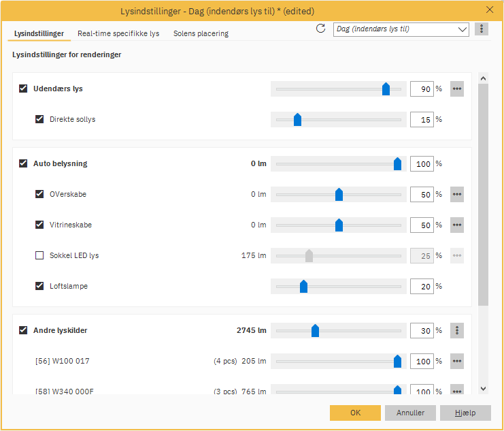
Task: Open more options for Vitrineskabe row
Action: tap(457, 225)
